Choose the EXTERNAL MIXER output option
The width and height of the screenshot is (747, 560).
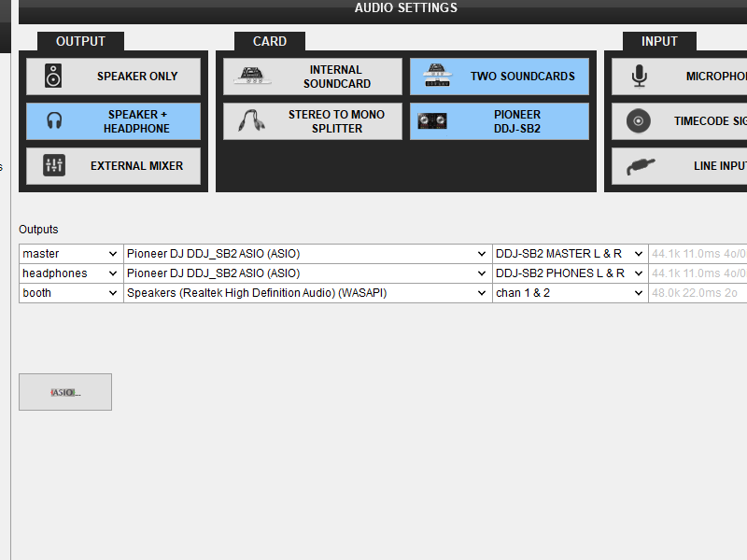pyautogui.click(x=113, y=166)
